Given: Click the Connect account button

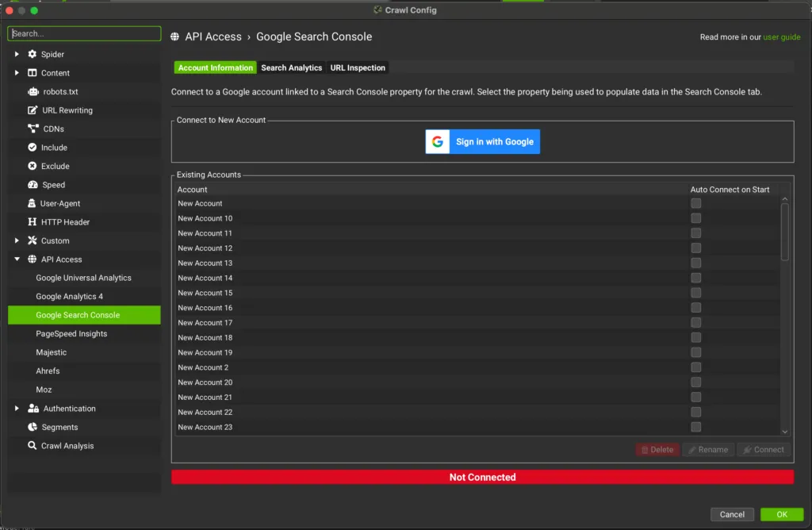Looking at the screenshot, I should (764, 450).
